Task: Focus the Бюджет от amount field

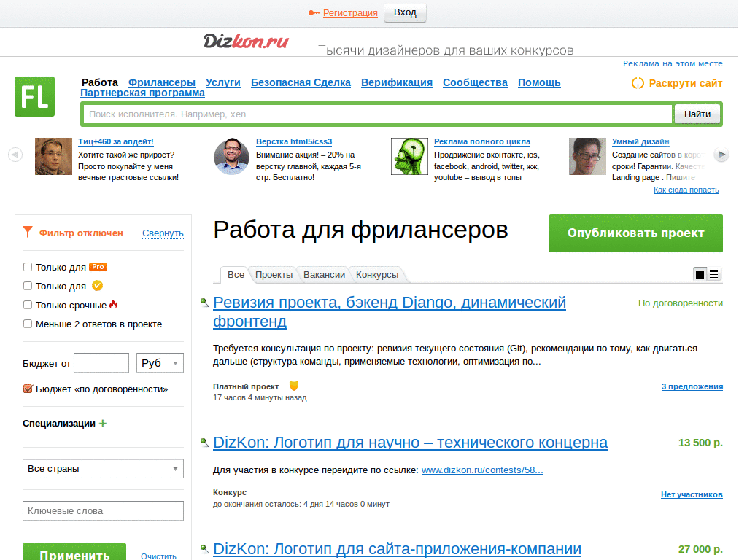Action: tap(101, 363)
